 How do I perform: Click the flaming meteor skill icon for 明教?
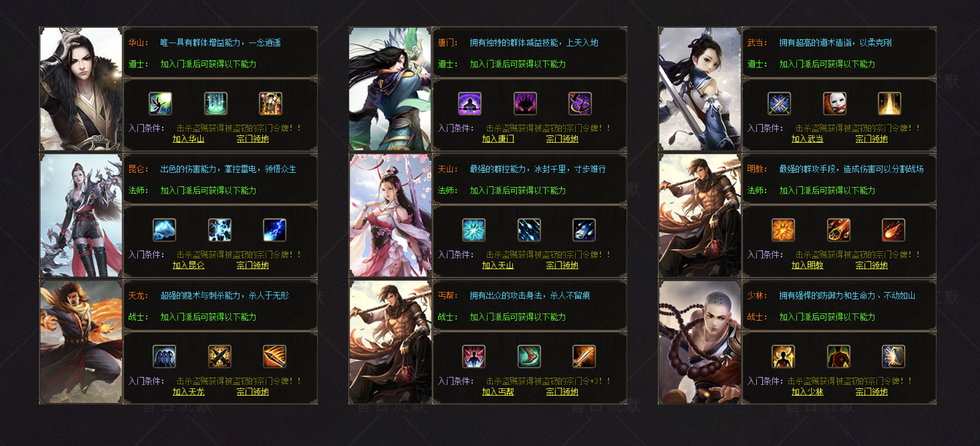pyautogui.click(x=838, y=230)
